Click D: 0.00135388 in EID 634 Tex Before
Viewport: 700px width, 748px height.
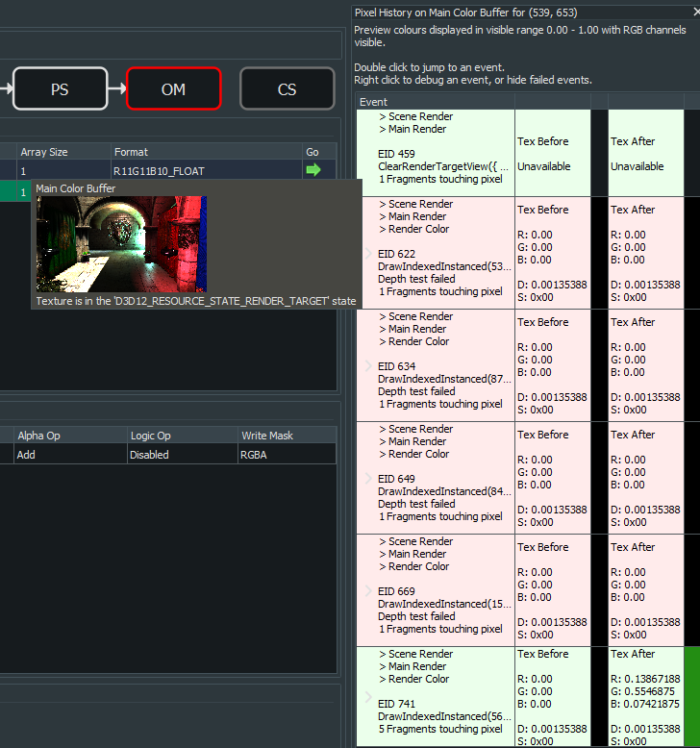click(552, 397)
